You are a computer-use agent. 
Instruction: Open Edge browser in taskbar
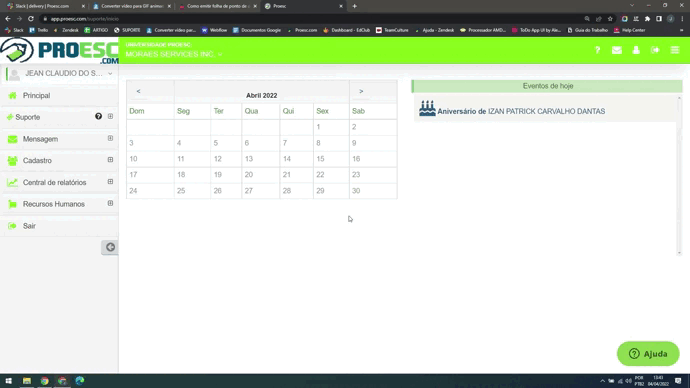[x=80, y=381]
